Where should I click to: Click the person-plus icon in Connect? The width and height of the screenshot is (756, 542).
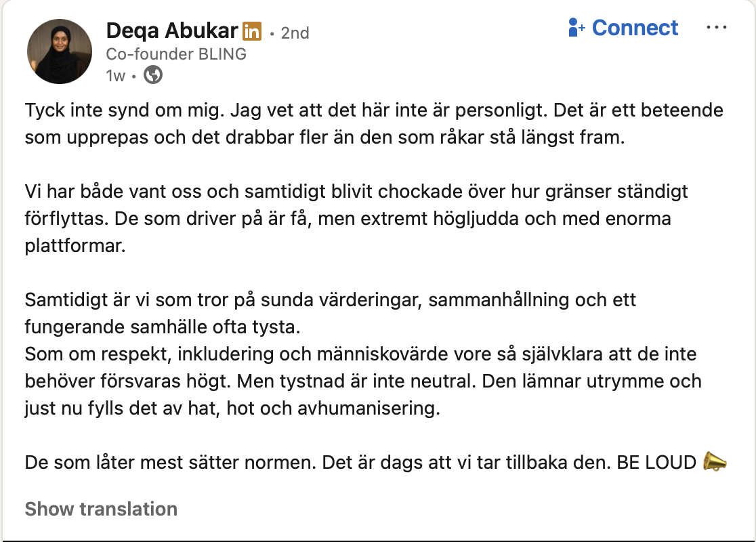point(576,28)
